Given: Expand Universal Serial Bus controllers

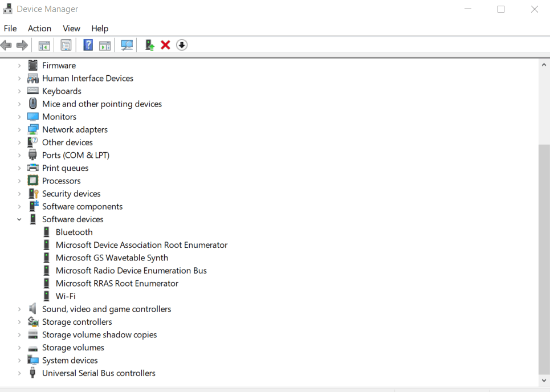Looking at the screenshot, I should click(x=19, y=373).
